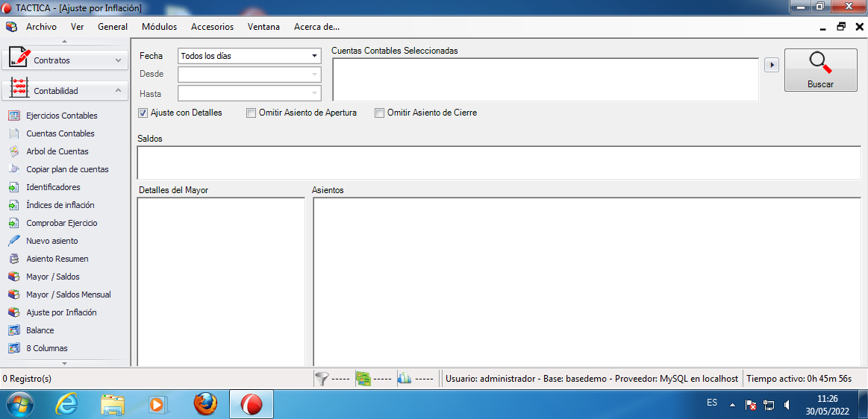Enable Omitir Asiento de Apertura
868x419 pixels.
point(252,113)
